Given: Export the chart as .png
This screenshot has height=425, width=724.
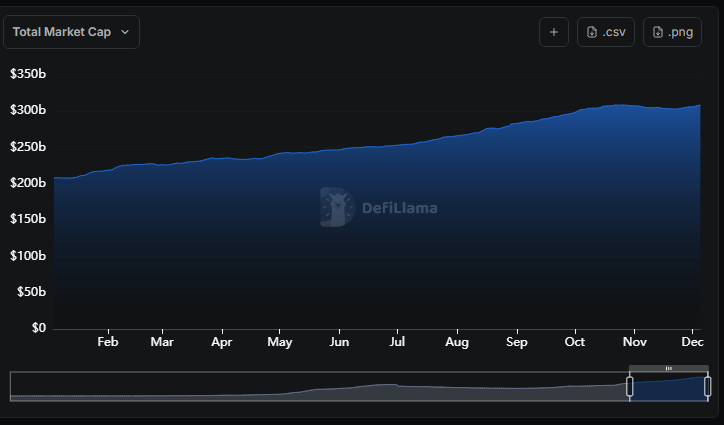Looking at the screenshot, I should pyautogui.click(x=672, y=32).
